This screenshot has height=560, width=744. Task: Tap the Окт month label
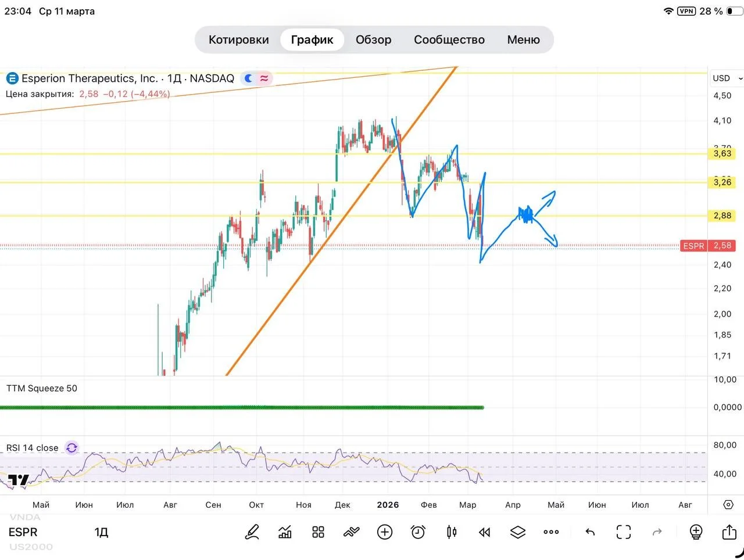tap(256, 505)
